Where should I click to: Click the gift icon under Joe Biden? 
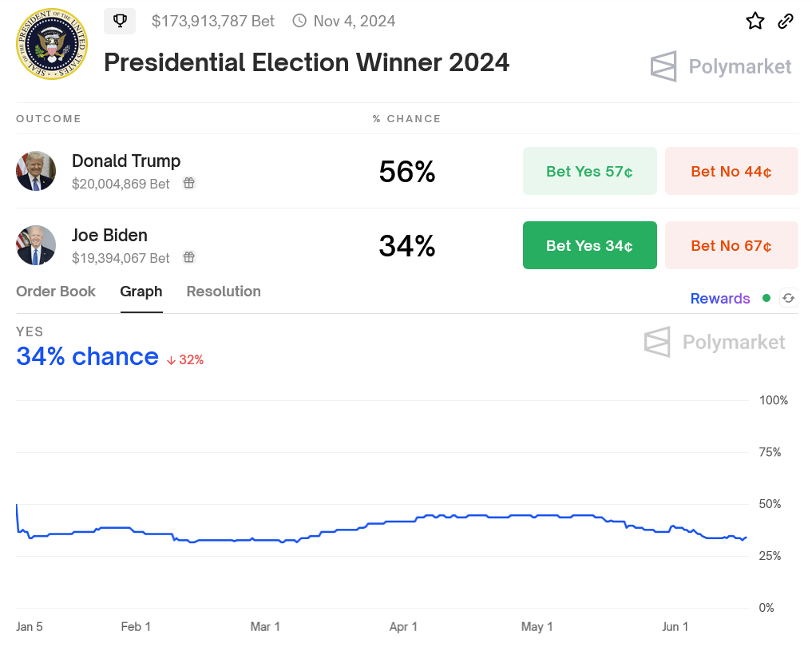pyautogui.click(x=189, y=257)
